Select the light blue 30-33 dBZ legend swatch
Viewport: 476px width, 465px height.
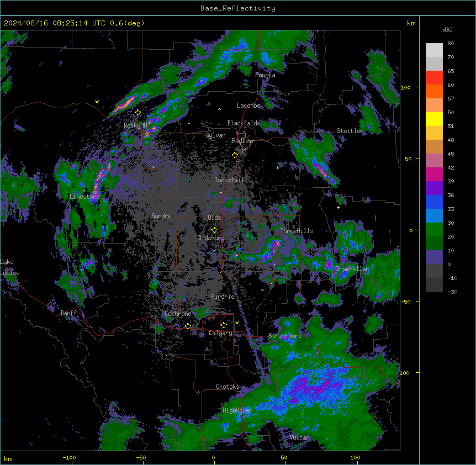click(434, 216)
